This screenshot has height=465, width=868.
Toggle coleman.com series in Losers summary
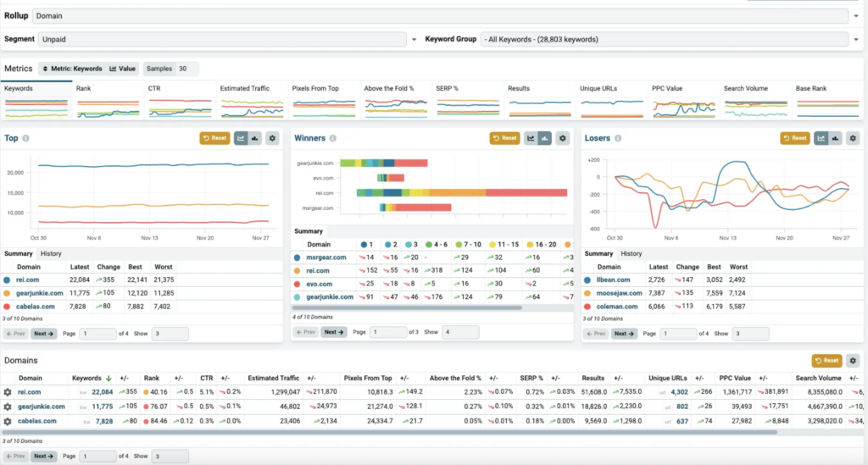587,307
